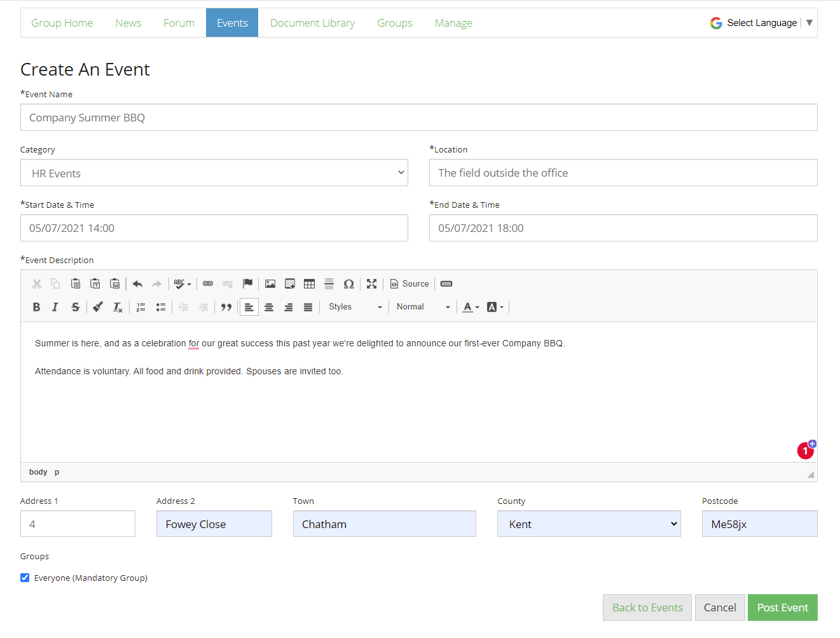Open the Insert Special Character tool

(x=348, y=283)
